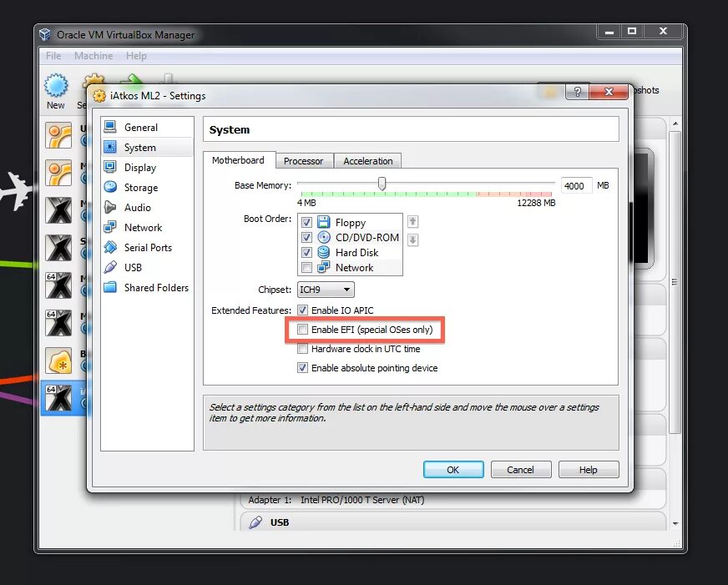This screenshot has width=728, height=585.
Task: Switch to the Acceleration tab
Action: [367, 161]
